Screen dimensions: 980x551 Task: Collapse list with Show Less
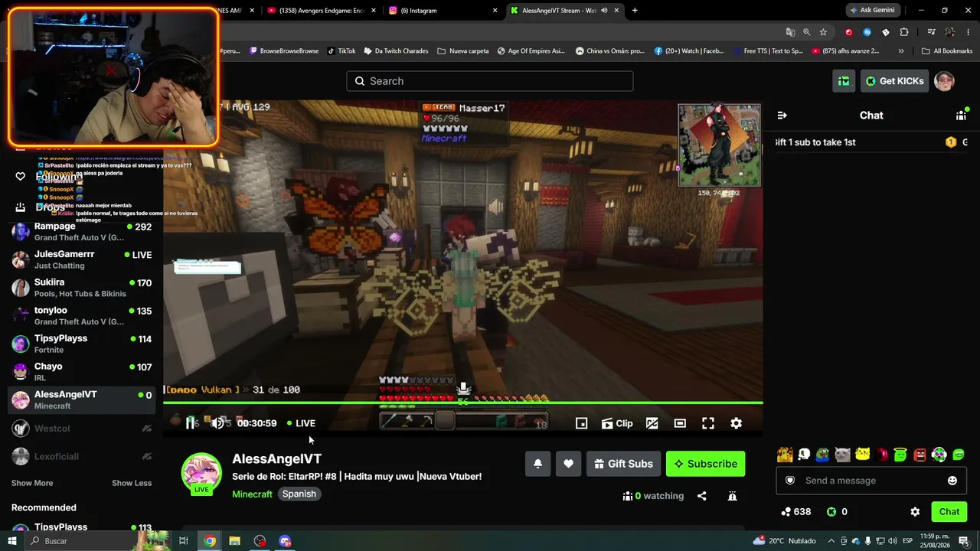[x=132, y=483]
